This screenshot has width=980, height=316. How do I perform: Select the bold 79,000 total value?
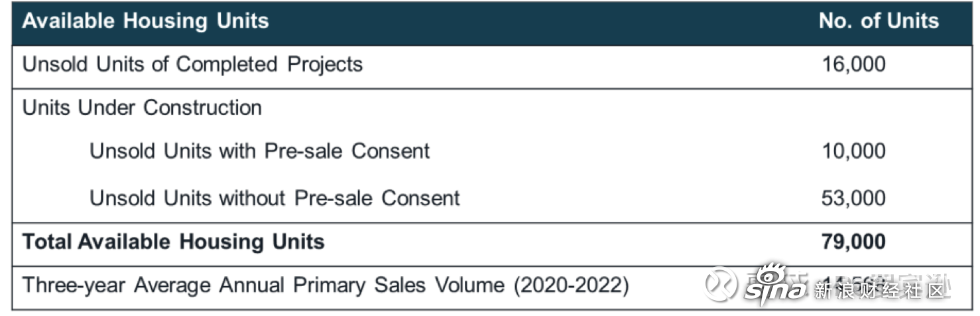[853, 242]
